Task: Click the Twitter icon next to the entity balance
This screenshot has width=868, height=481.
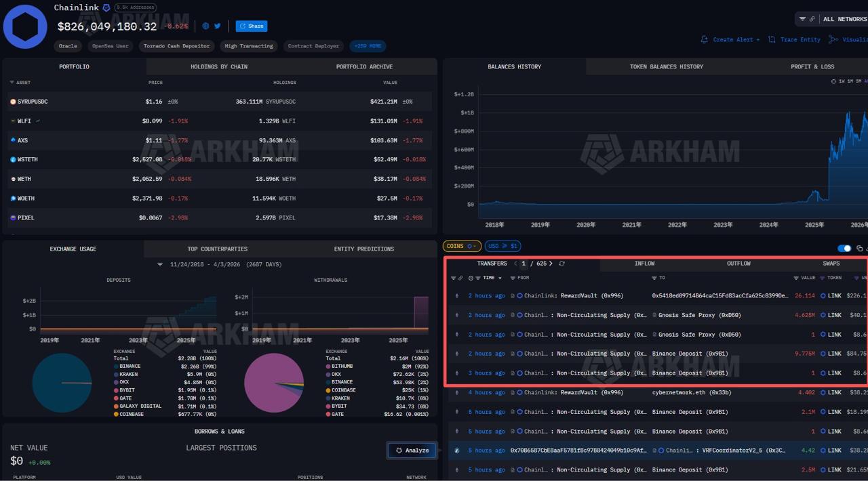Action: 216,26
